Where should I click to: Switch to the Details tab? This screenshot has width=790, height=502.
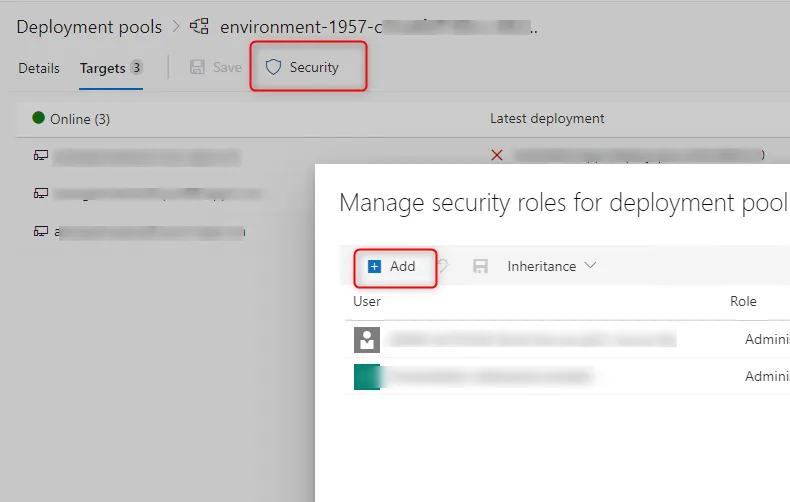(x=39, y=68)
